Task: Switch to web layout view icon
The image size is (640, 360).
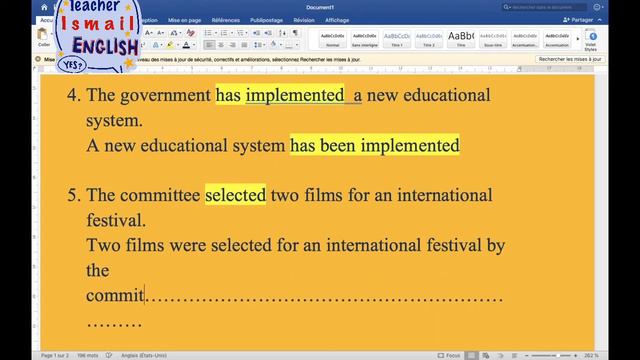Action: coord(486,356)
